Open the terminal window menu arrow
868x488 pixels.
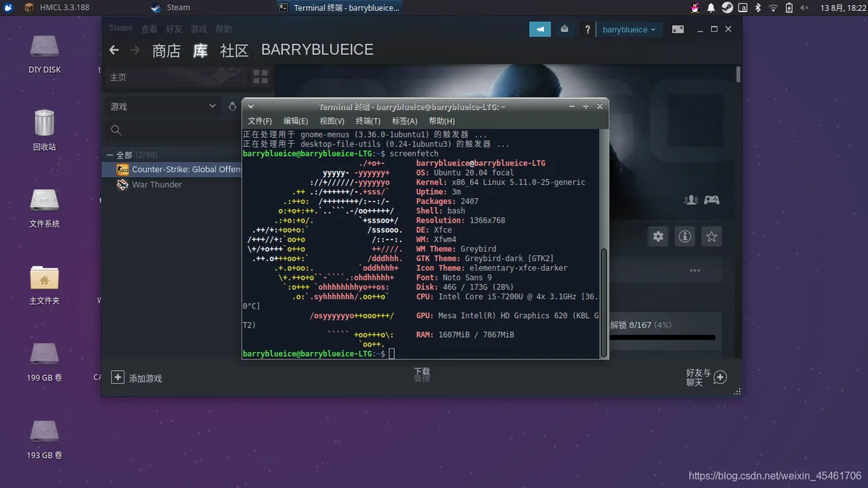[251, 106]
